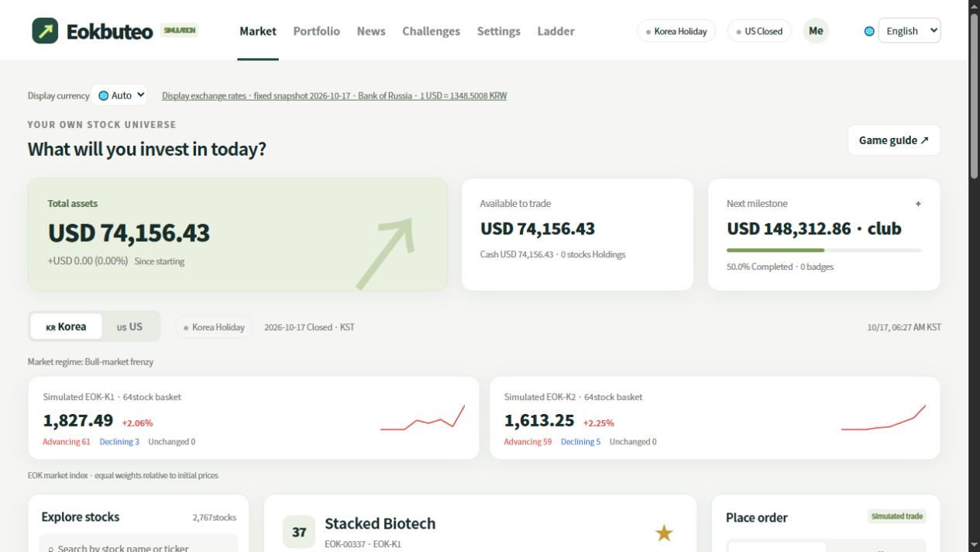Click the Available to trade amount
980x552 pixels.
click(x=538, y=229)
